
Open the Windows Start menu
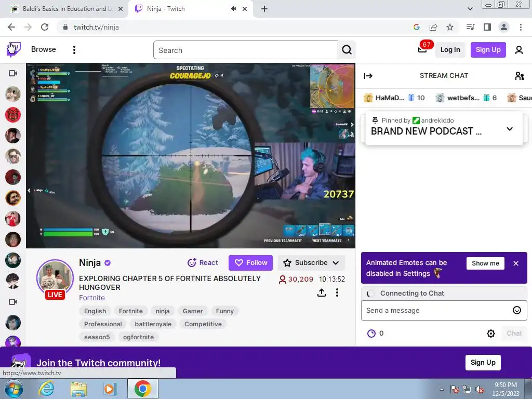tap(14, 389)
